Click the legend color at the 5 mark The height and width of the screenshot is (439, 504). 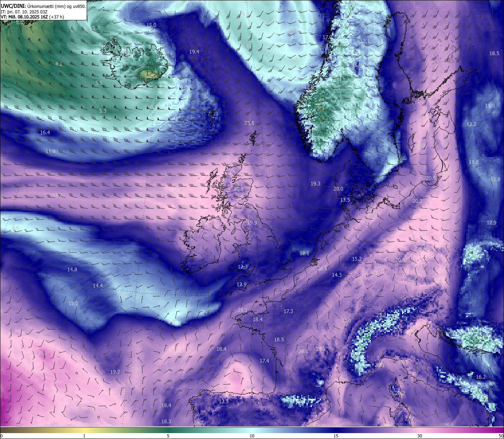point(168,430)
